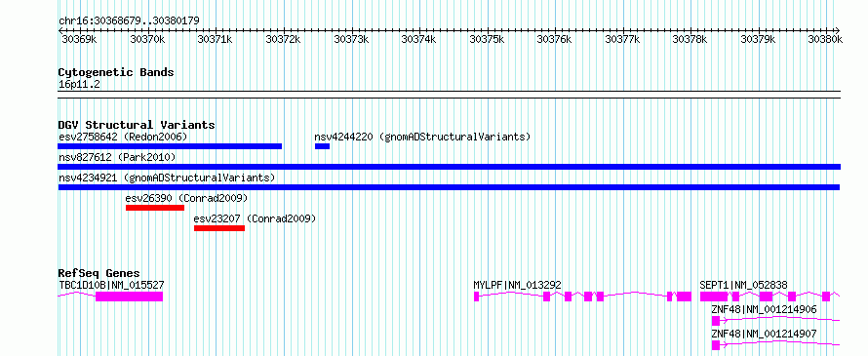This screenshot has width=868, height=356.
Task: Click the 30369k ruler tick label
Action: pos(79,39)
